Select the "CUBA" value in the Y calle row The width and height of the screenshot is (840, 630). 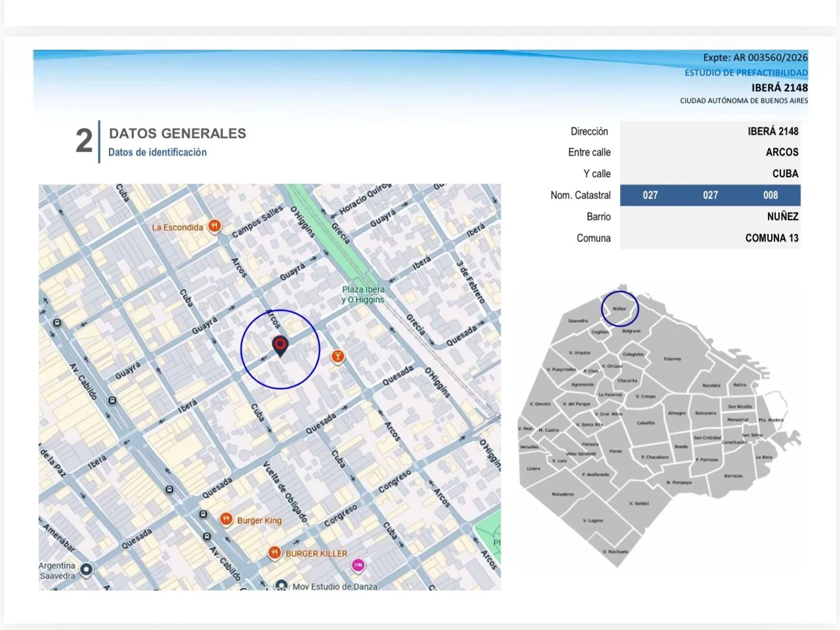pyautogui.click(x=785, y=174)
